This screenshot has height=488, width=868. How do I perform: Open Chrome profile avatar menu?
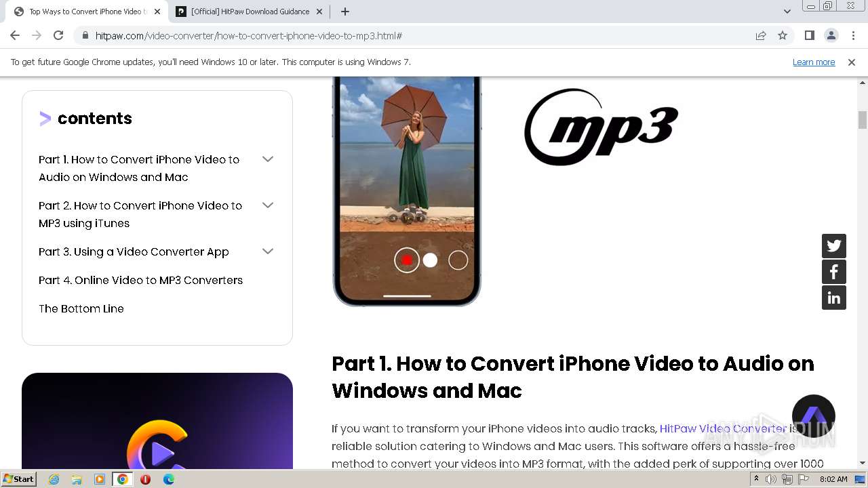(831, 35)
